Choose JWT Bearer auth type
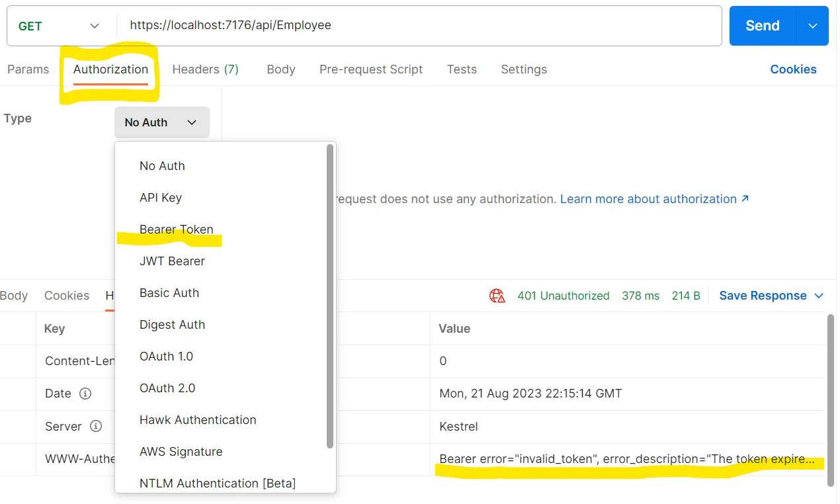 click(x=172, y=261)
